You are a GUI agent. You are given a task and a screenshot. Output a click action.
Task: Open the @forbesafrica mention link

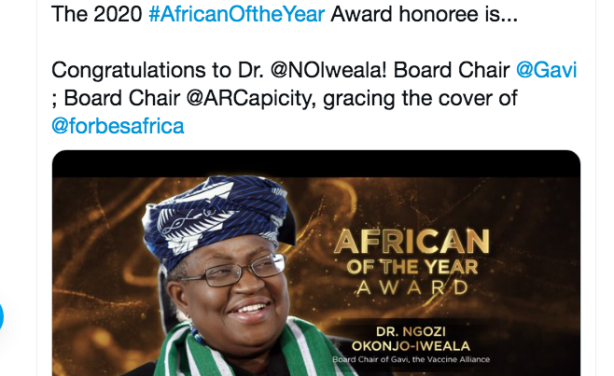(118, 126)
